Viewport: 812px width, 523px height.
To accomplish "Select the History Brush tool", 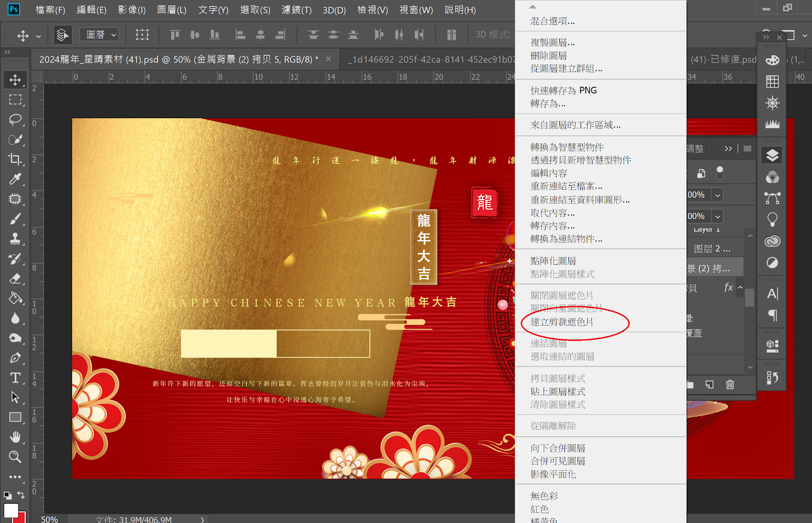I will 15,259.
